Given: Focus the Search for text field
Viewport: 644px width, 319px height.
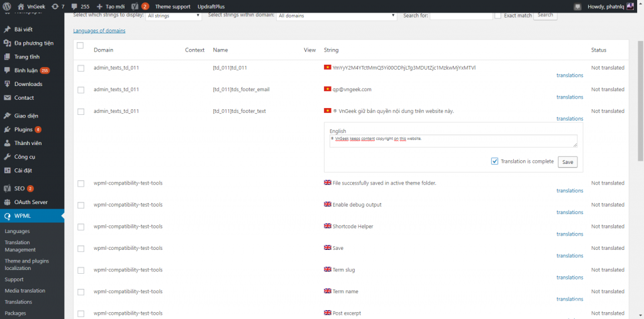Looking at the screenshot, I should tap(461, 16).
